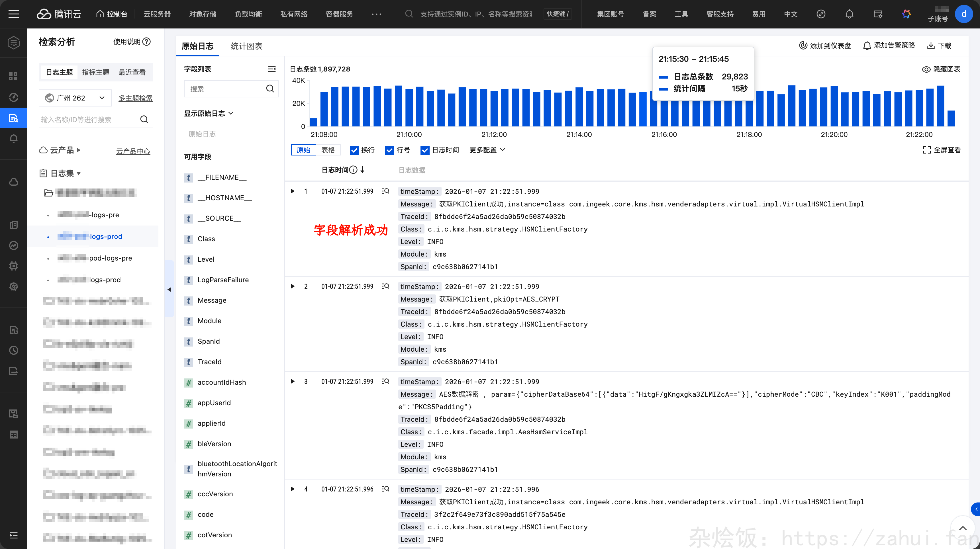980x549 pixels.
Task: Click the notification bell icon in top bar
Action: 849,14
